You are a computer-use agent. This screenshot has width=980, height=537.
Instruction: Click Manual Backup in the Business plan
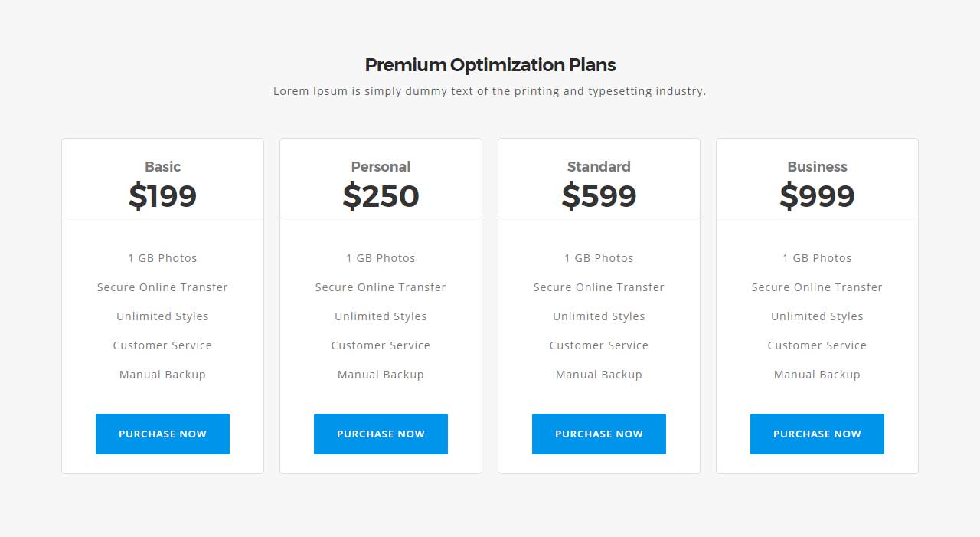point(817,375)
